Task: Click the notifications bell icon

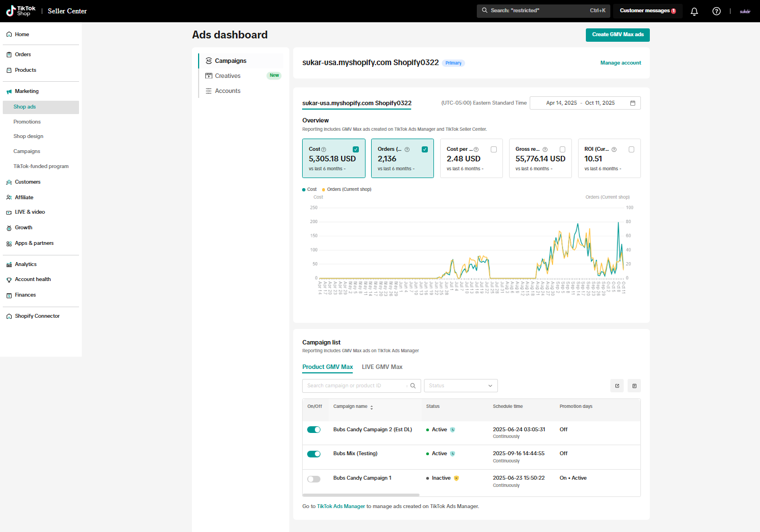Action: tap(694, 11)
